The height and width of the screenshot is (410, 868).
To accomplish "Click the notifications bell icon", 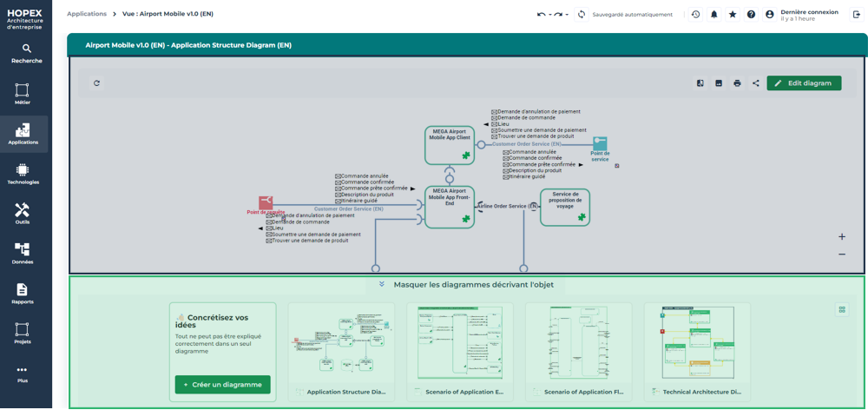I will click(713, 15).
